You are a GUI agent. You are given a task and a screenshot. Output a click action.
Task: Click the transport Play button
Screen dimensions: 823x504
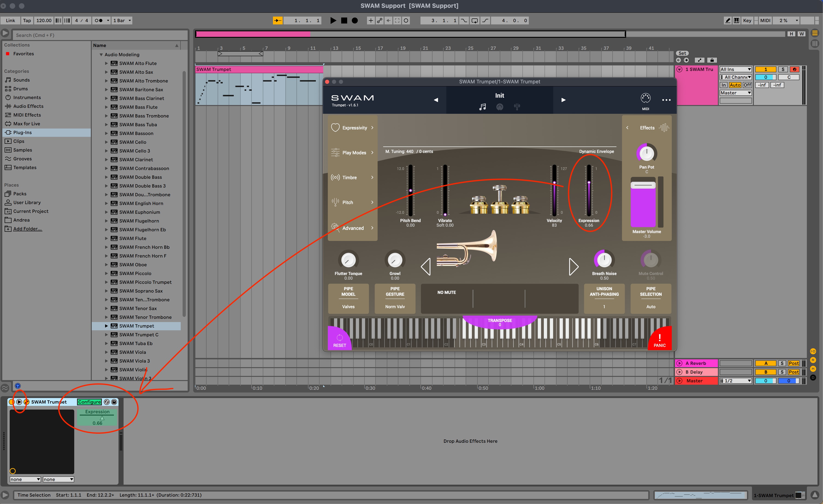333,20
